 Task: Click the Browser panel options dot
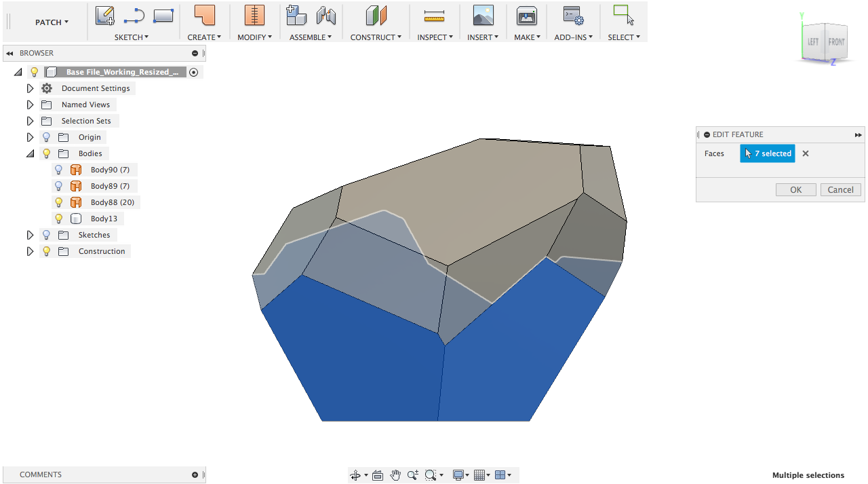coord(195,53)
